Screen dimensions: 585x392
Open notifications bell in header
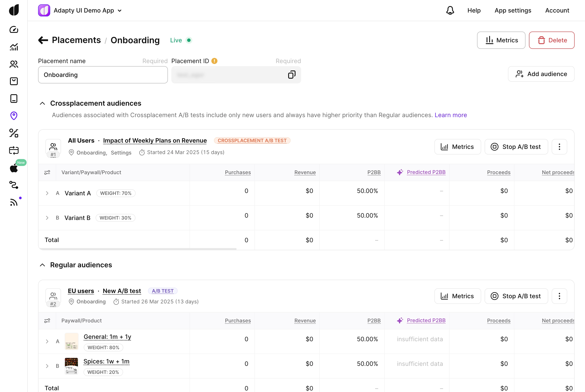pyautogui.click(x=450, y=11)
